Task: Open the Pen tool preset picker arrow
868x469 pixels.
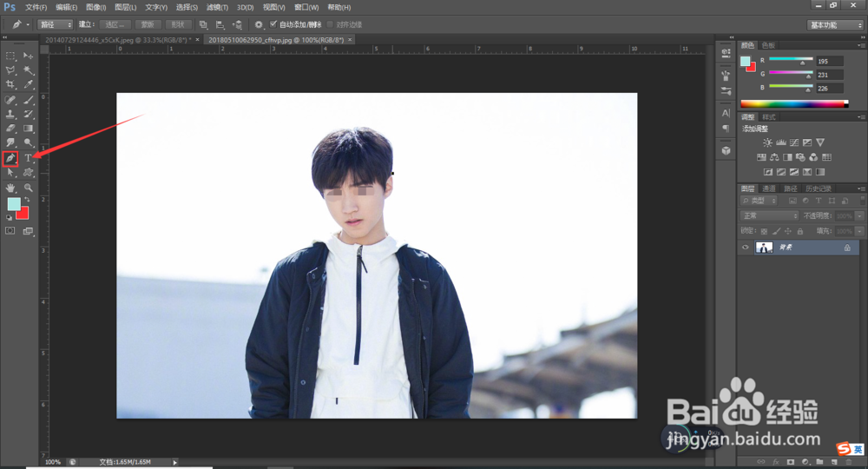Action: 28,24
